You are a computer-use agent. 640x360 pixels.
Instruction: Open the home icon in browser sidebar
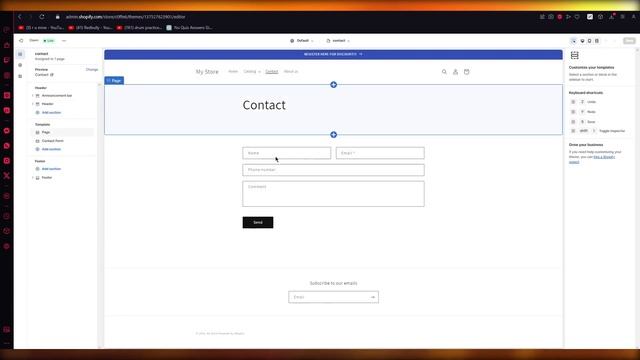click(7, 45)
